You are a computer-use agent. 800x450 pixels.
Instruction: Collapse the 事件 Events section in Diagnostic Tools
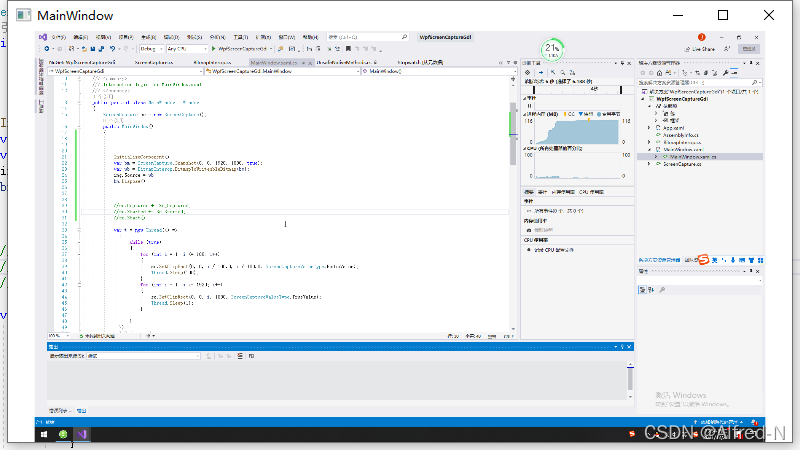[524, 98]
